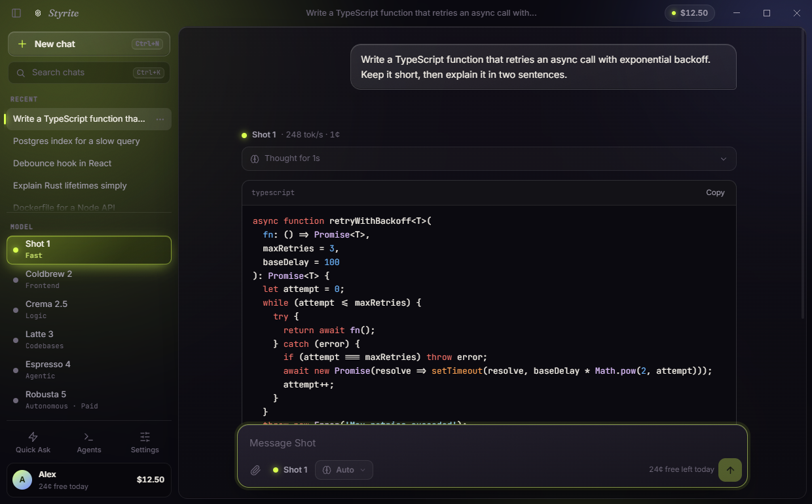Open Debounce hook in React chat
The height and width of the screenshot is (504, 812).
(x=89, y=164)
